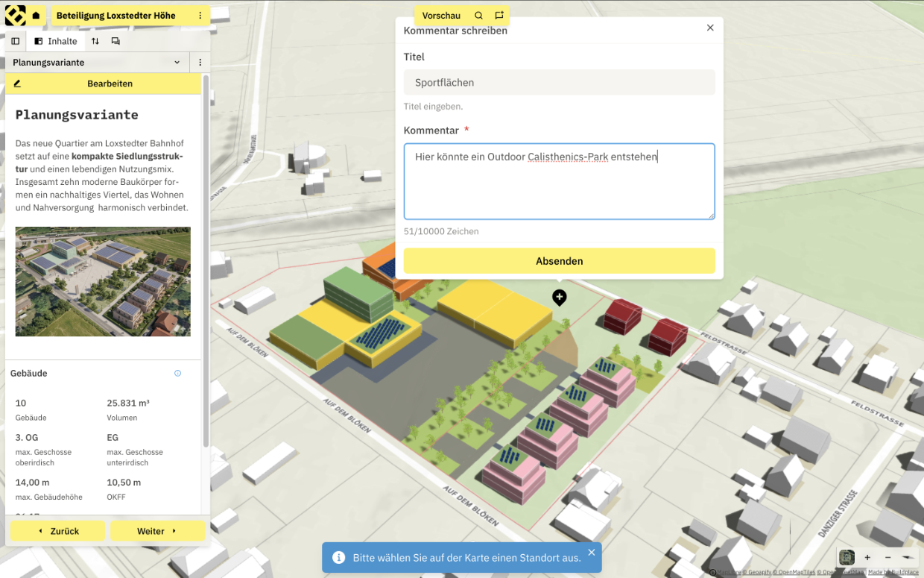This screenshot has height=578, width=924.
Task: Select the '10,50 m' OKFF value
Action: point(124,483)
